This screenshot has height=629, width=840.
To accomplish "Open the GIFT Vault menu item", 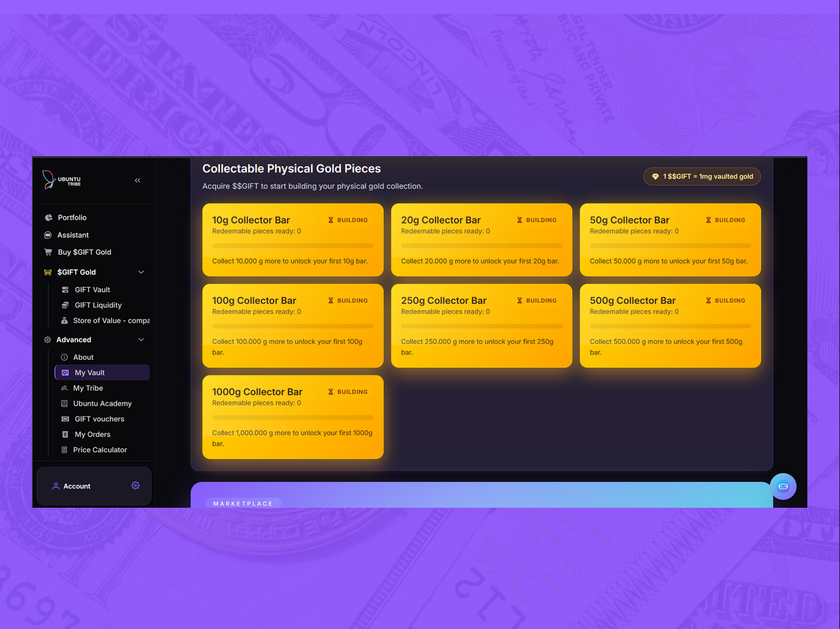I will [x=92, y=290].
